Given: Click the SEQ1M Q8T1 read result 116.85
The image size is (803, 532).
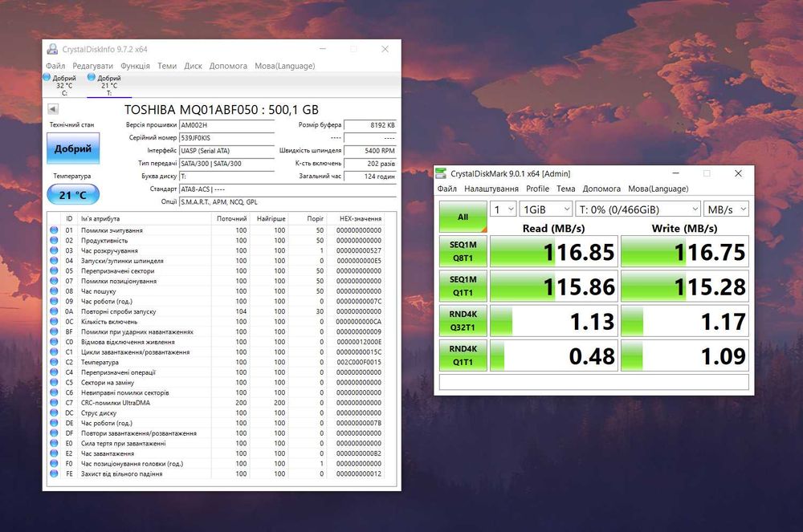Looking at the screenshot, I should pyautogui.click(x=553, y=251).
